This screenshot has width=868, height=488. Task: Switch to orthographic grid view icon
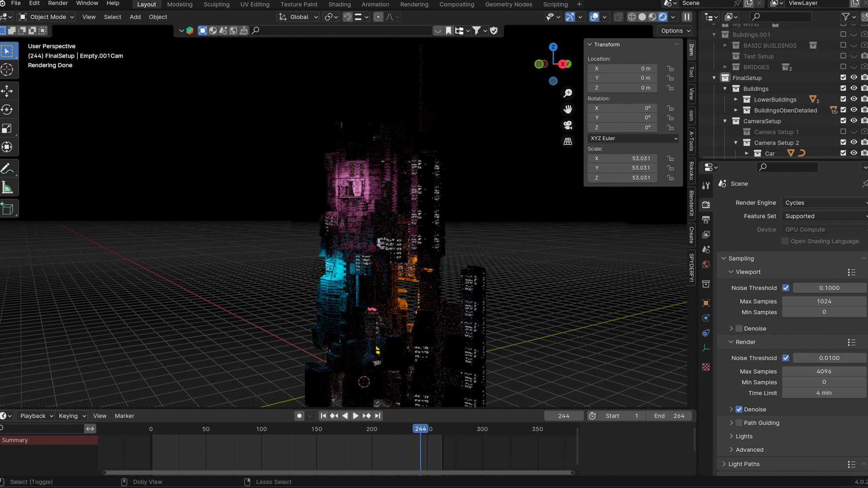tap(568, 141)
